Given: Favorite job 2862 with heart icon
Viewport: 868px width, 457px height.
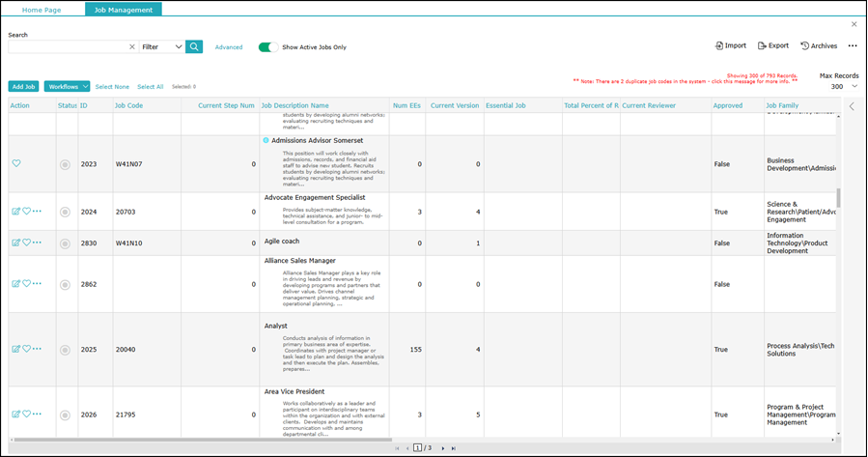Looking at the screenshot, I should coord(27,284).
